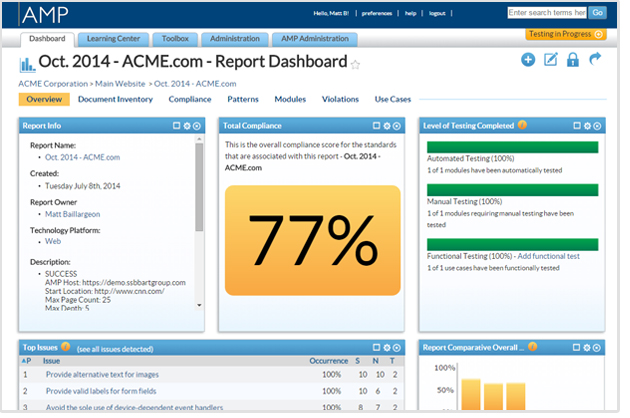This screenshot has height=418, width=630.
Task: Click the Functional Testing progress bar
Action: (512, 244)
